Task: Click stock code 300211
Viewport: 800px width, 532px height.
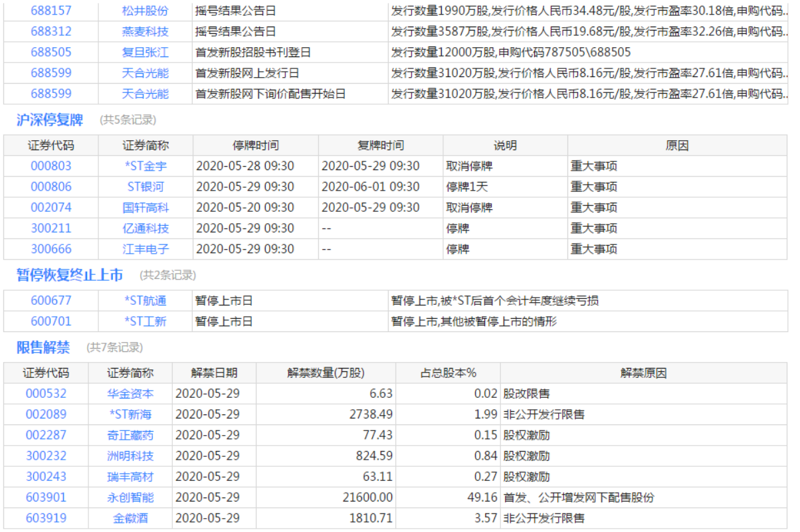Action: 51,228
